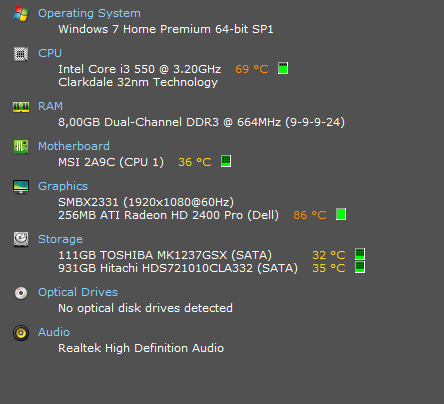Click the Graphics monitor icon
Screen dimensions: 444x404
21,187
